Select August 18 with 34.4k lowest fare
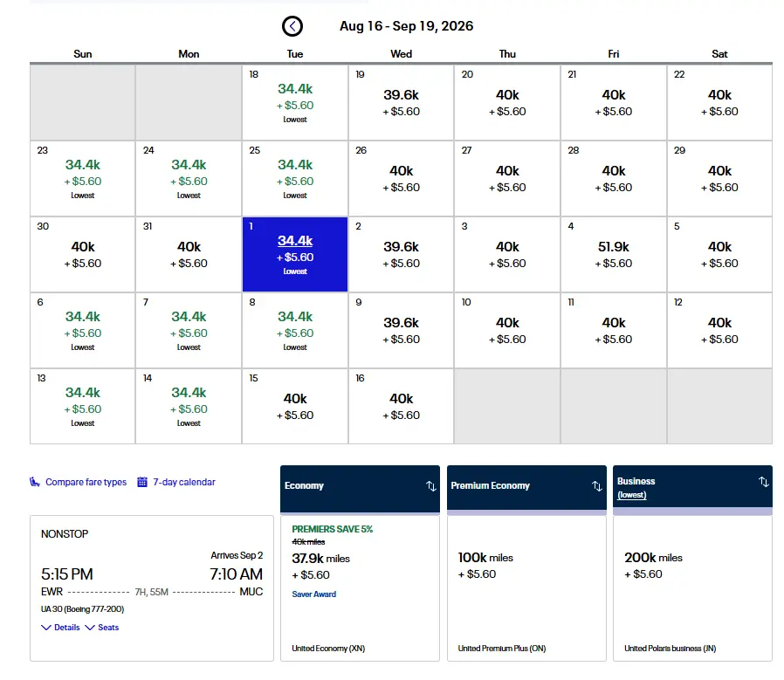The height and width of the screenshot is (680, 784). tap(295, 102)
